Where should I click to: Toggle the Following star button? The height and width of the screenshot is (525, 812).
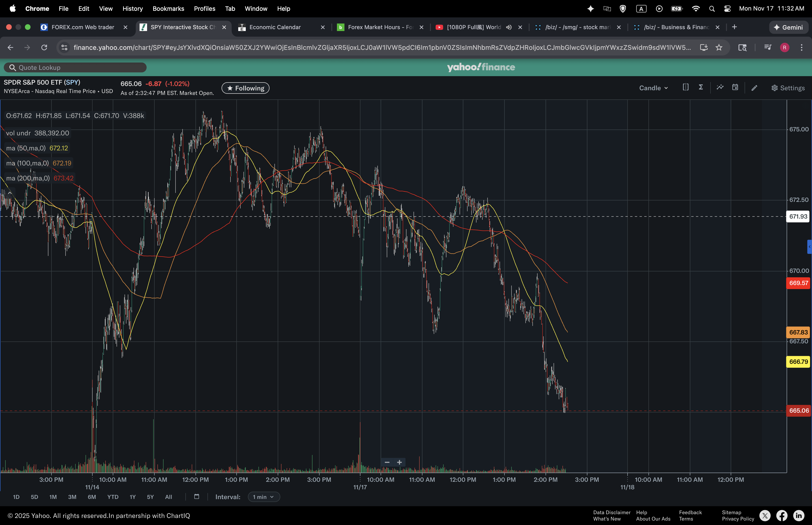(245, 88)
